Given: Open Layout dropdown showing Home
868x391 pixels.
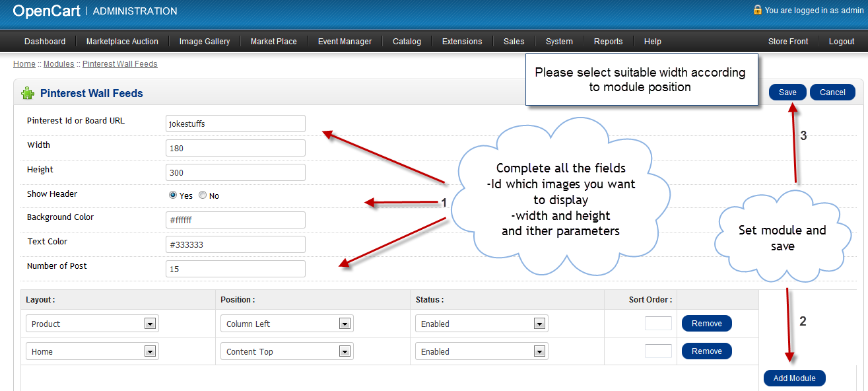Looking at the screenshot, I should pos(92,351).
